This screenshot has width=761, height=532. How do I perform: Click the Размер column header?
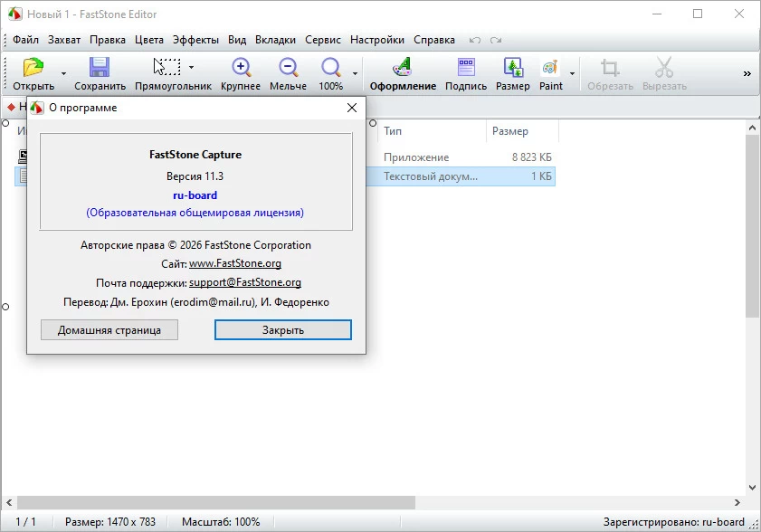click(x=510, y=131)
